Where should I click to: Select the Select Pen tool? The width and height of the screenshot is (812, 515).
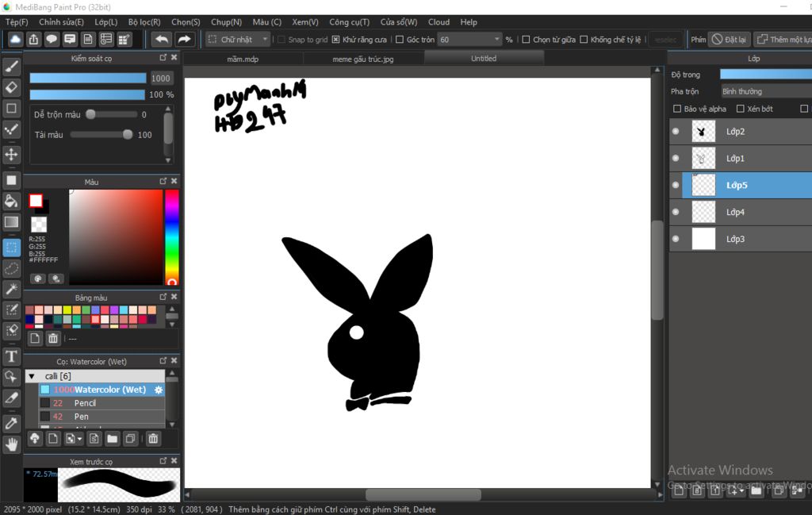tap(11, 309)
